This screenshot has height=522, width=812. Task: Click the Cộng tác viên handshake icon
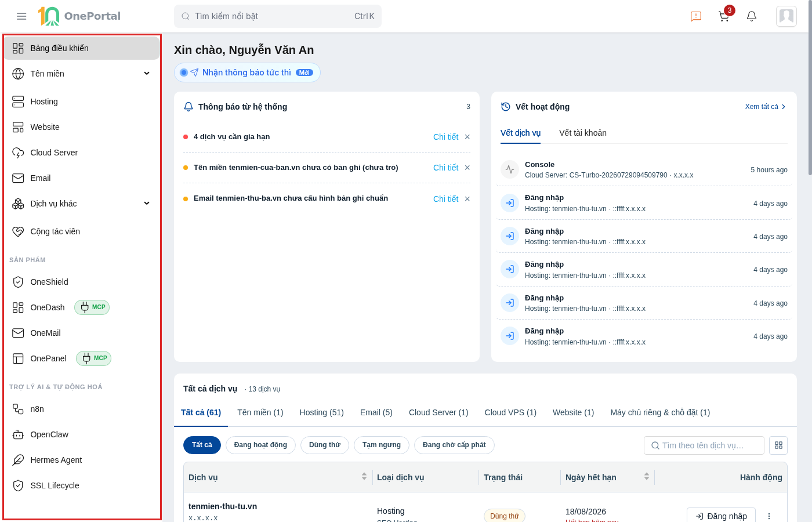pos(18,231)
